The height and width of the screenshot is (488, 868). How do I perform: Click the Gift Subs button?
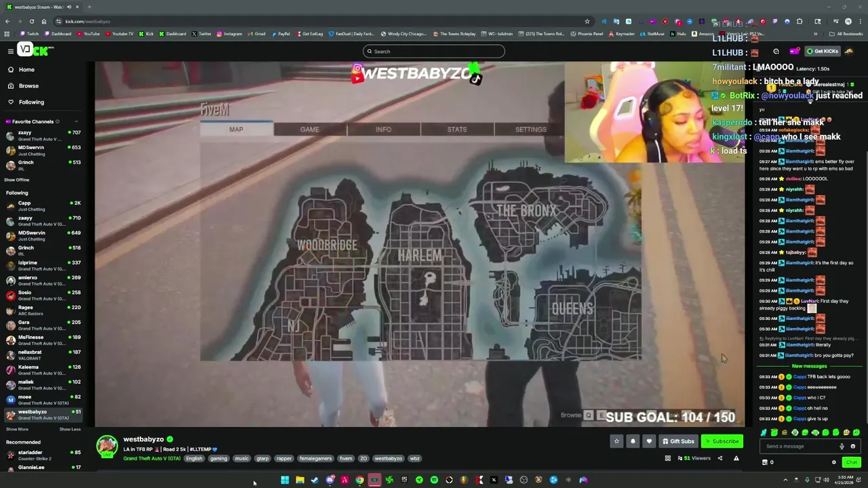pyautogui.click(x=678, y=441)
